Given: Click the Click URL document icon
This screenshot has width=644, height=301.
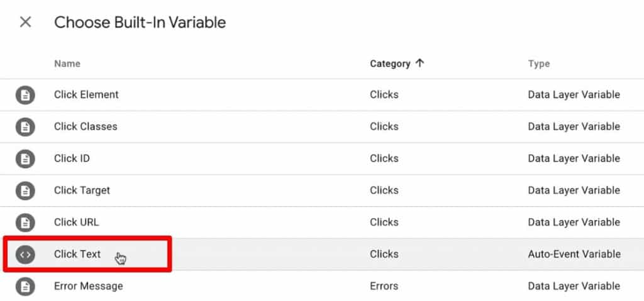Looking at the screenshot, I should point(25,222).
